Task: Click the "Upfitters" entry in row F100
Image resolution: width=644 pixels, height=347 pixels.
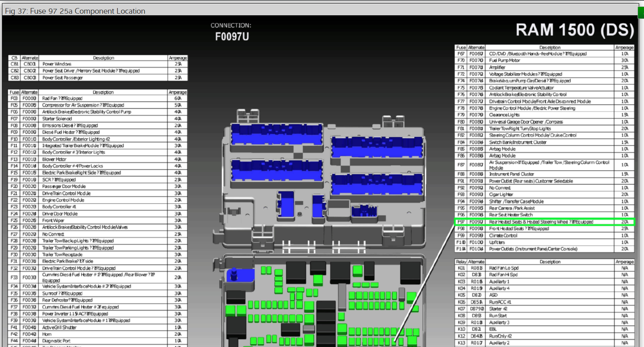Action: pyautogui.click(x=497, y=242)
